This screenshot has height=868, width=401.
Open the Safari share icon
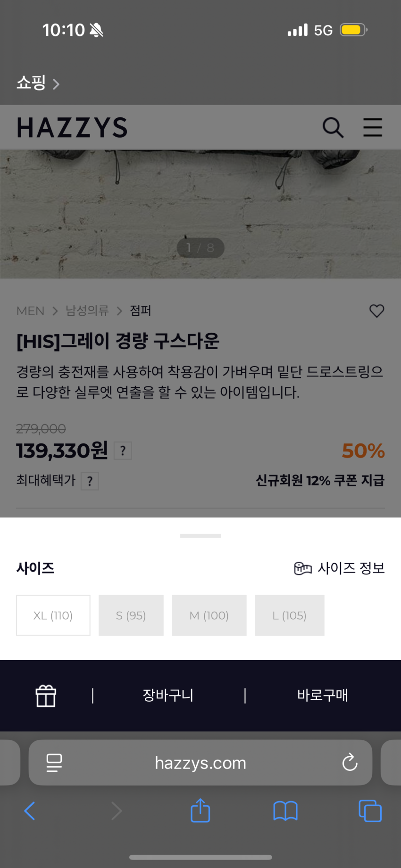200,811
